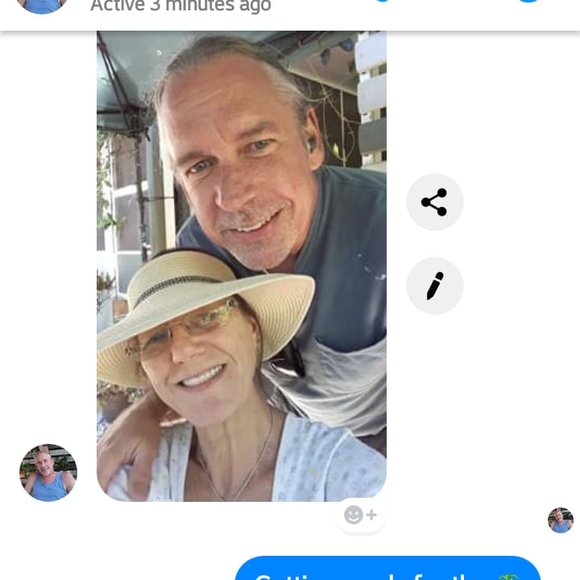
Task: Tap the cut-off blue icon at the header's far right
Action: click(x=529, y=1)
